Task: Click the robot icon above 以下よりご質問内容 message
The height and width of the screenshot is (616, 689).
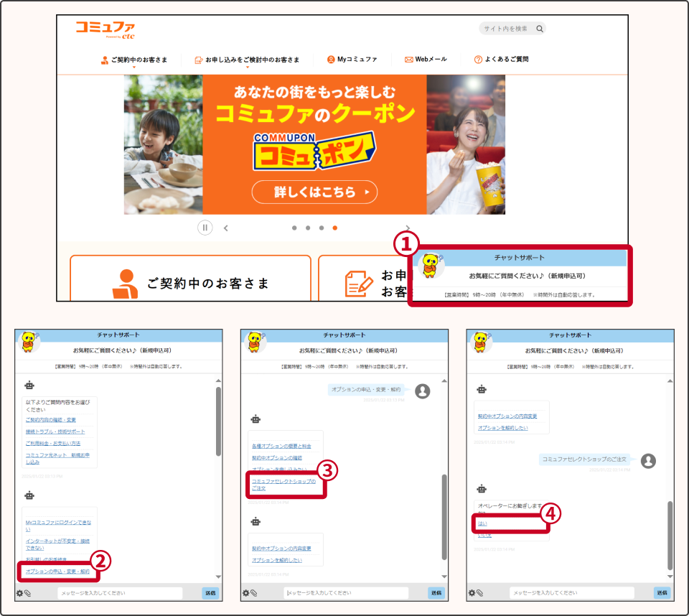Action: tap(29, 386)
